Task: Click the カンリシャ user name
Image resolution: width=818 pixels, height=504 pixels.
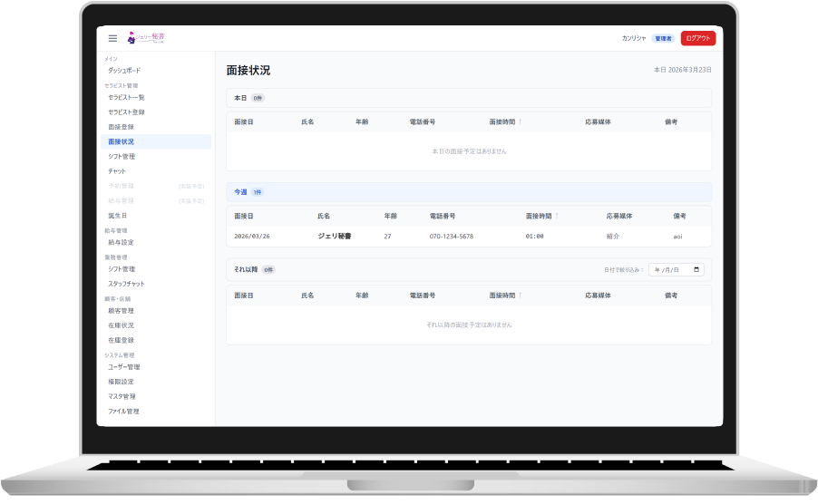Action: [634, 39]
